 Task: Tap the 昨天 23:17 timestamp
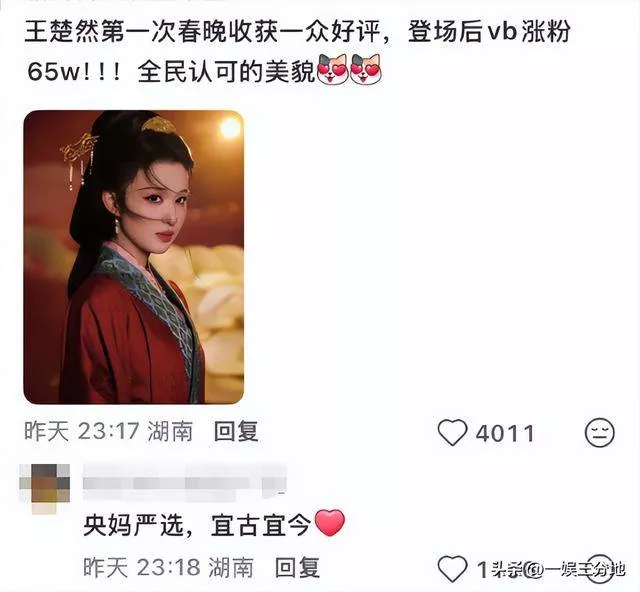(82, 432)
